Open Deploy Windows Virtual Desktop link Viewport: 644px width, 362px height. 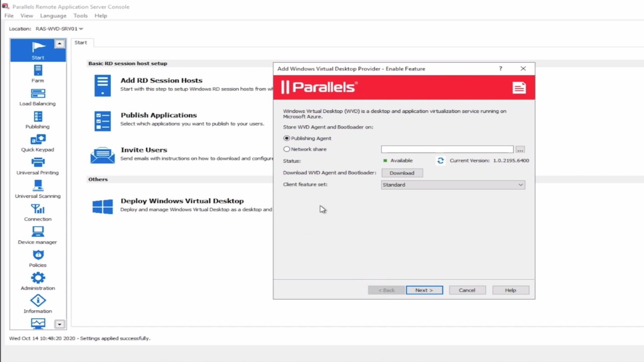click(x=182, y=201)
